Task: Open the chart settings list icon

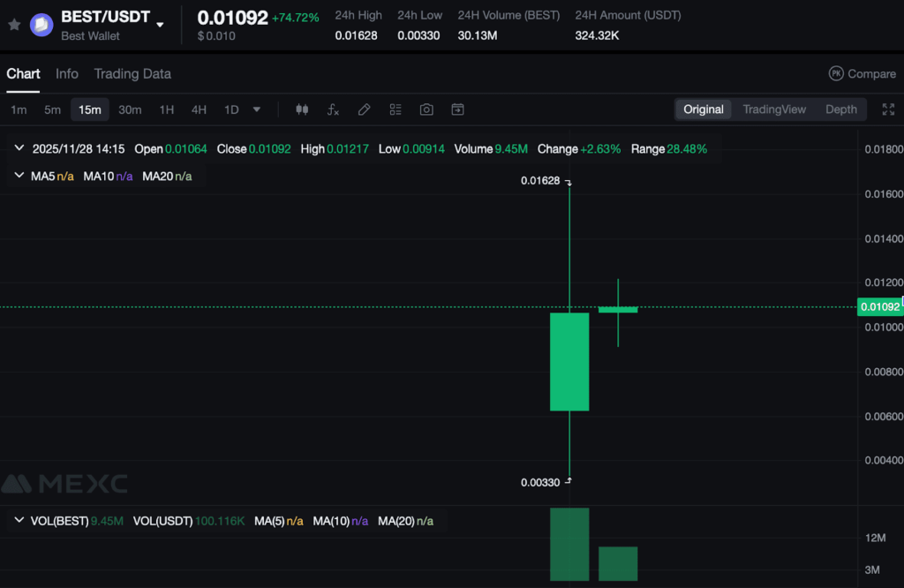Action: click(x=395, y=109)
